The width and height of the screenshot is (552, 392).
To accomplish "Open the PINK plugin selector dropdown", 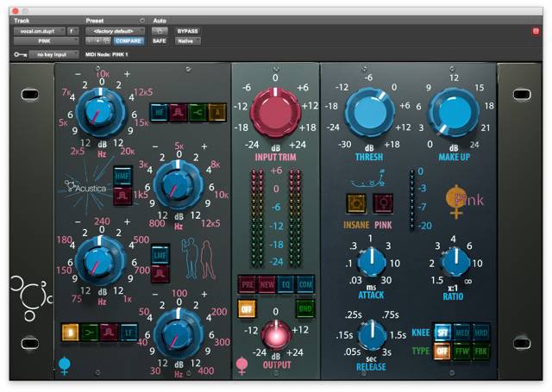I will pos(46,41).
